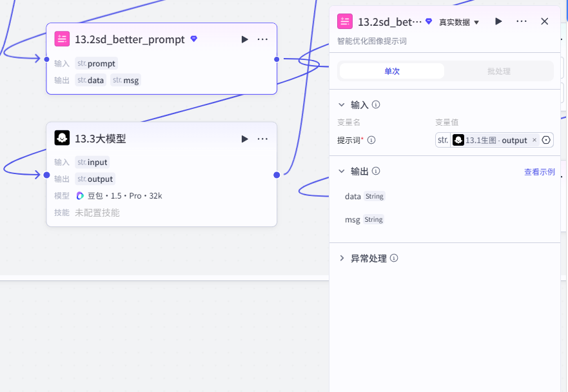Click the 豆包 model logo icon
This screenshot has height=392, width=568.
click(x=80, y=195)
